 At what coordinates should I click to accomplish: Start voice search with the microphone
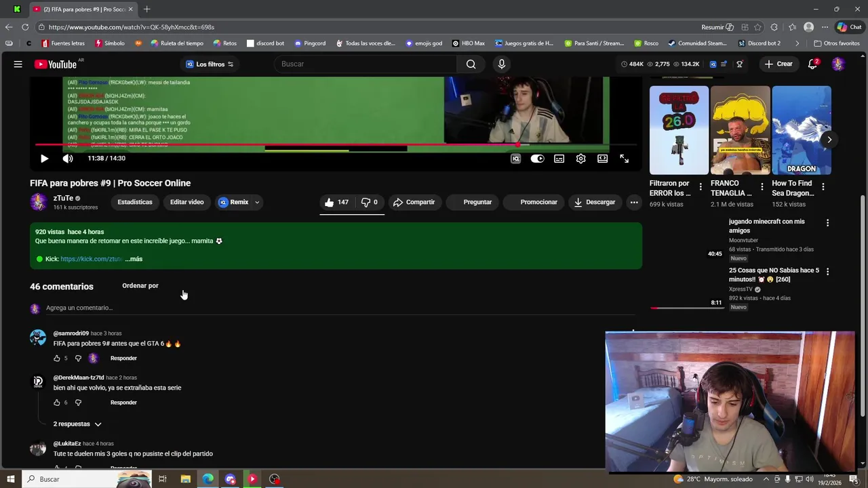[x=502, y=64]
